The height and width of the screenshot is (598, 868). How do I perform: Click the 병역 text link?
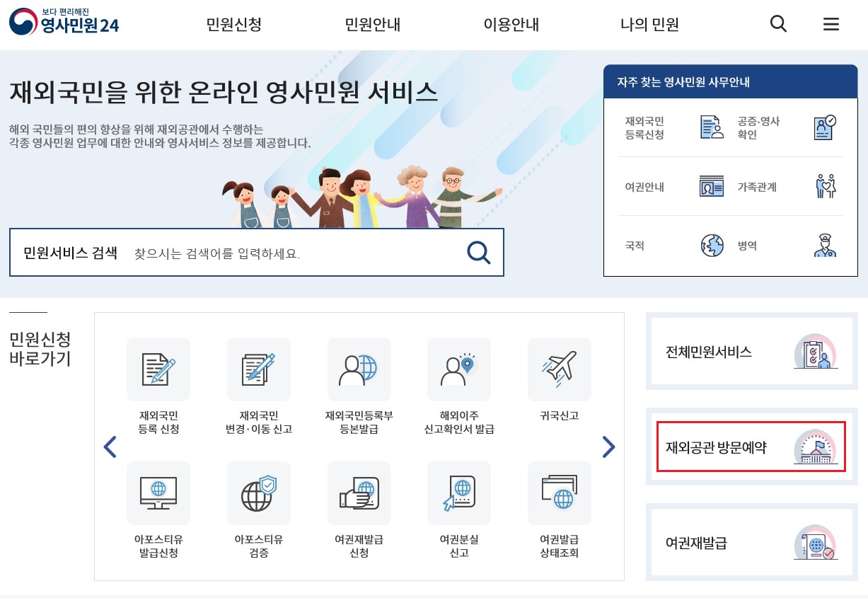747,246
